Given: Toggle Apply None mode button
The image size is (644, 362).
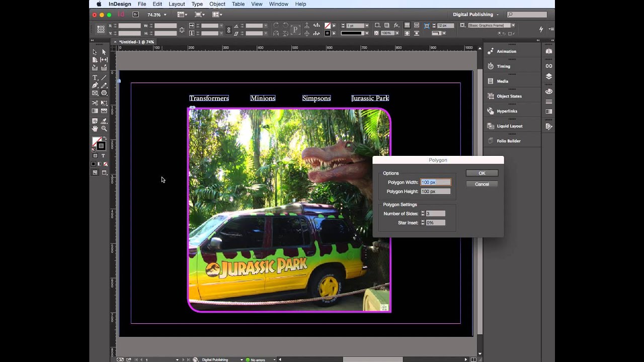Looking at the screenshot, I should tap(105, 164).
